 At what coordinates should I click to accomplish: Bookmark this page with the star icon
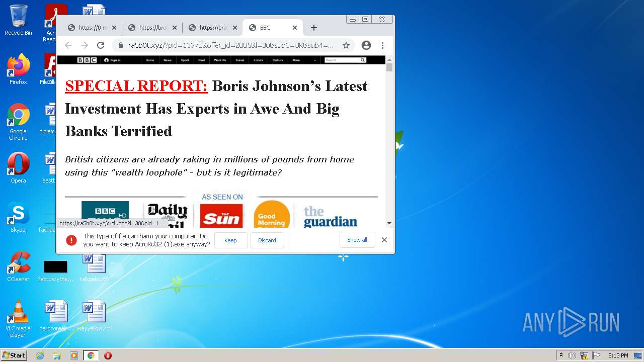346,45
